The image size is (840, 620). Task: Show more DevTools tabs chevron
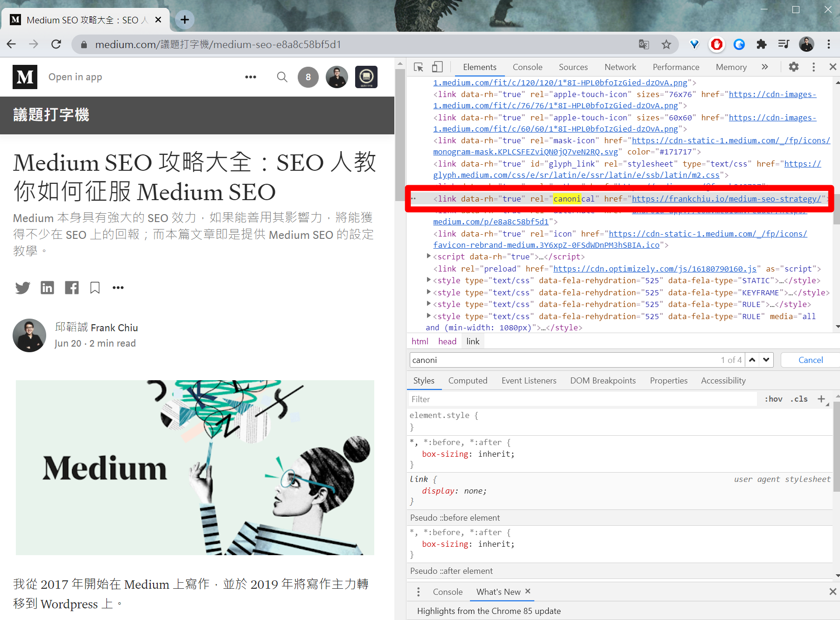tap(765, 67)
